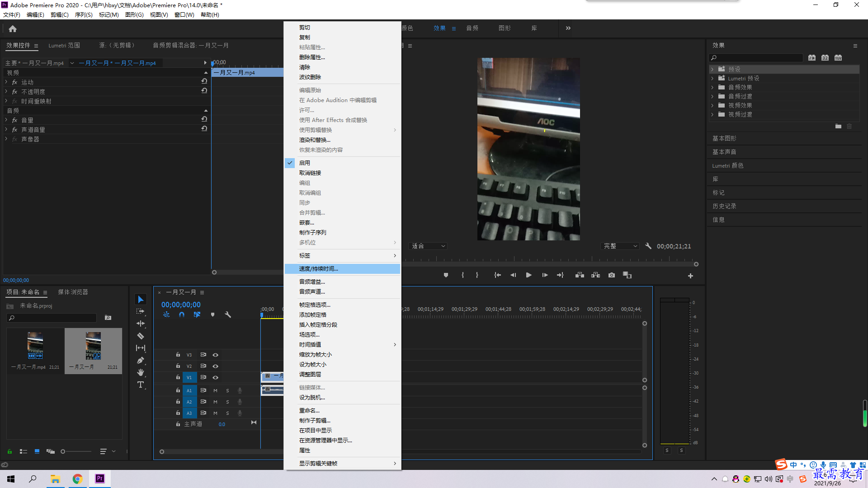Viewport: 868px width, 488px height.
Task: Reset the Motion effect parameters
Action: 204,81
